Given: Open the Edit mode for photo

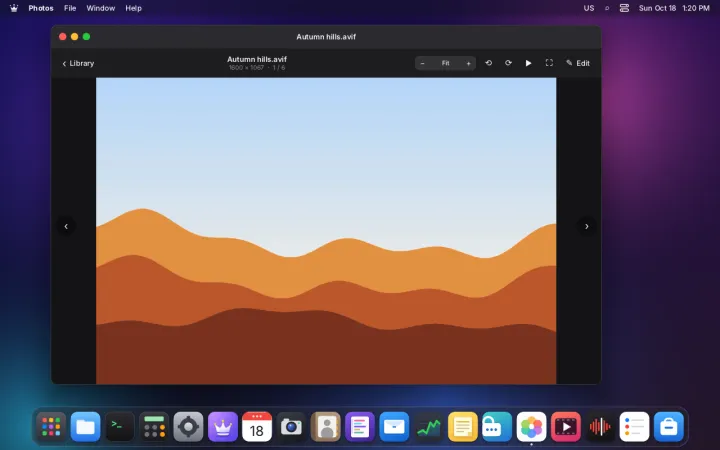Looking at the screenshot, I should [578, 63].
